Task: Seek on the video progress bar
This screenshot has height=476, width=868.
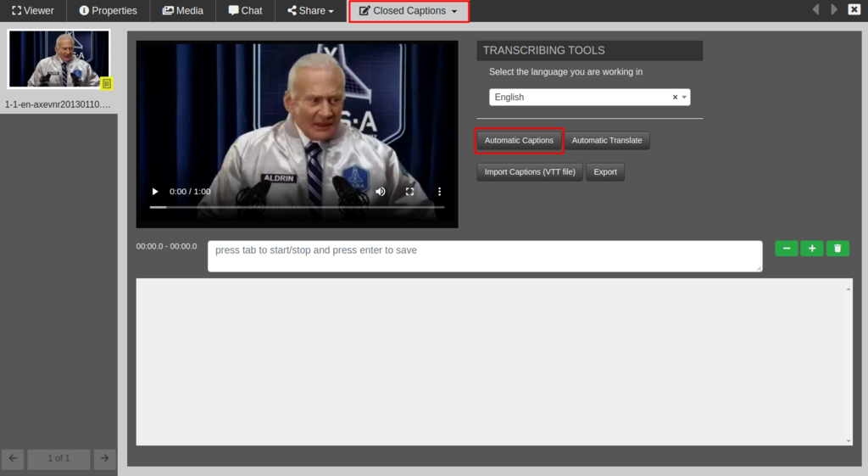Action: (297, 207)
